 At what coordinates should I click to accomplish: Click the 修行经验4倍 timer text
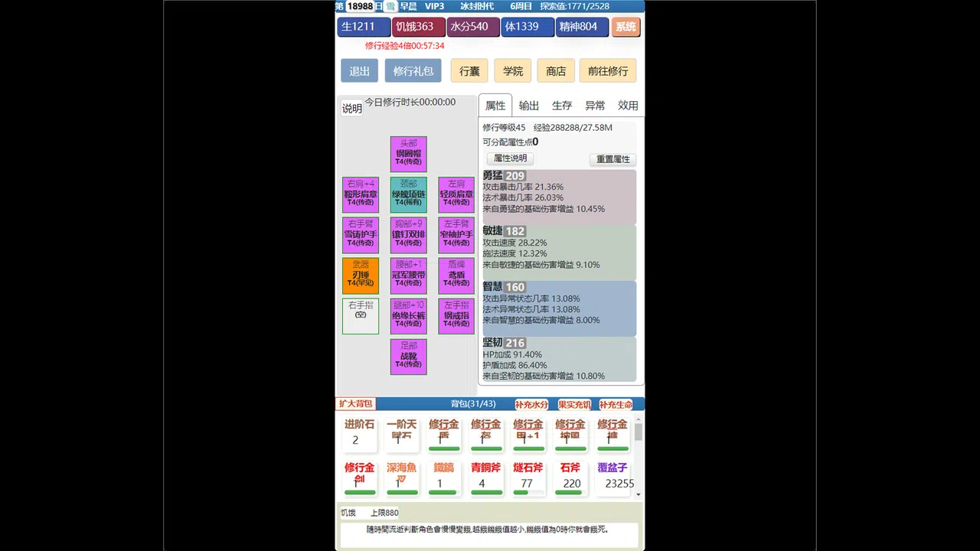404,46
